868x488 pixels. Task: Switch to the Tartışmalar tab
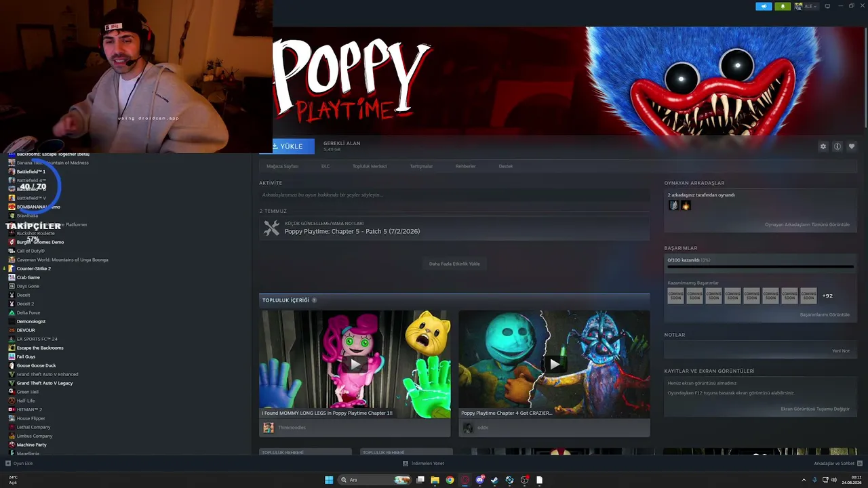(x=421, y=166)
